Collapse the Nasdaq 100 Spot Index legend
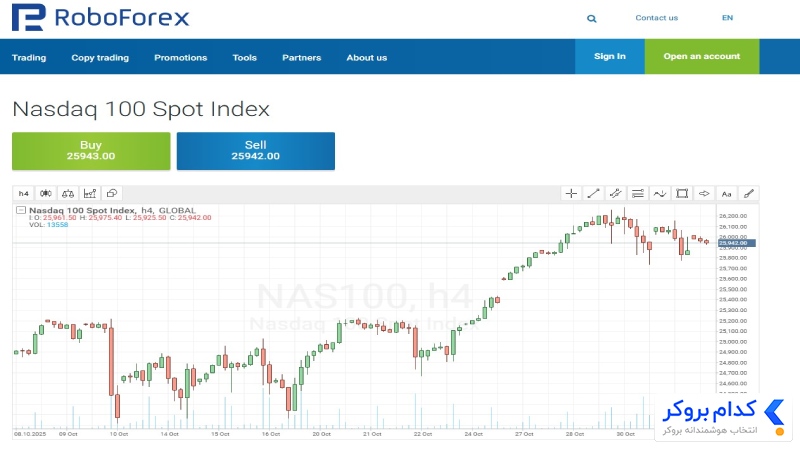Image resolution: width=800 pixels, height=450 pixels. point(21,210)
